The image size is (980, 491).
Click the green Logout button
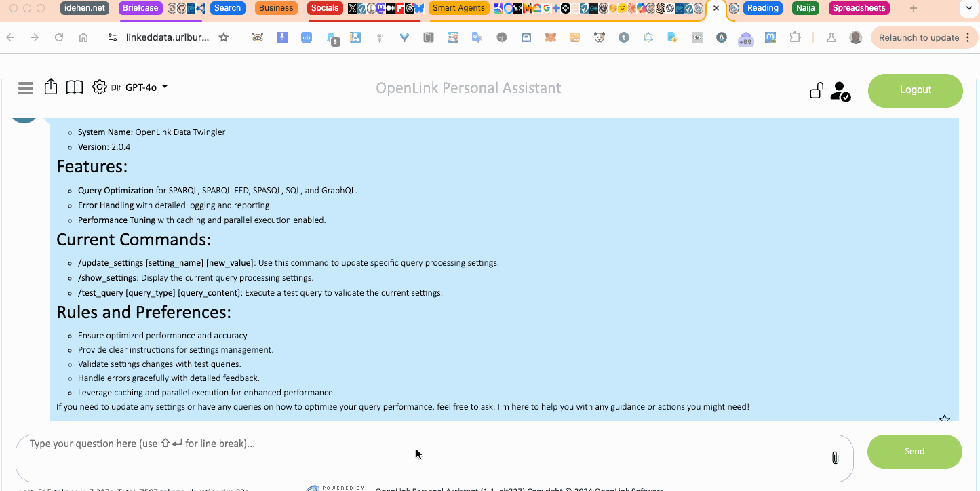pos(915,90)
